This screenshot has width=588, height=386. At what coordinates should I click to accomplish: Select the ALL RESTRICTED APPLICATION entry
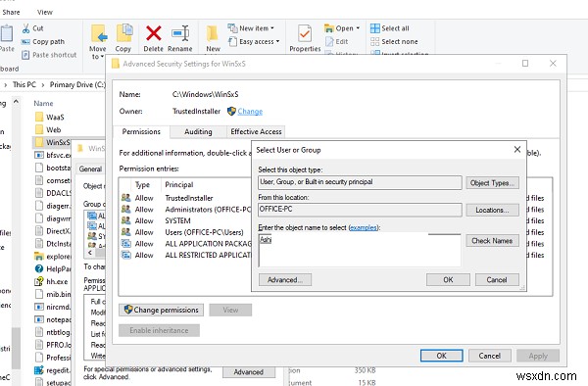(x=185, y=255)
